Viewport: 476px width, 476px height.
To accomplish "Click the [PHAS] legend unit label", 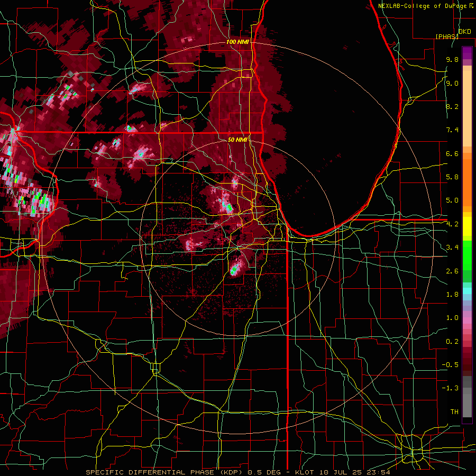I will point(447,36).
